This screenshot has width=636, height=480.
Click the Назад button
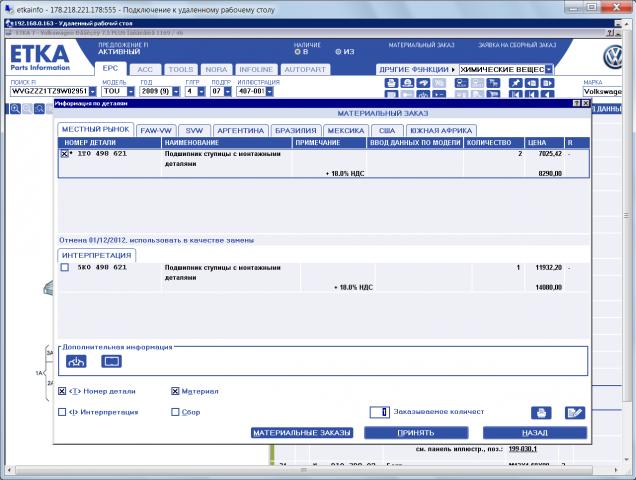tap(535, 433)
